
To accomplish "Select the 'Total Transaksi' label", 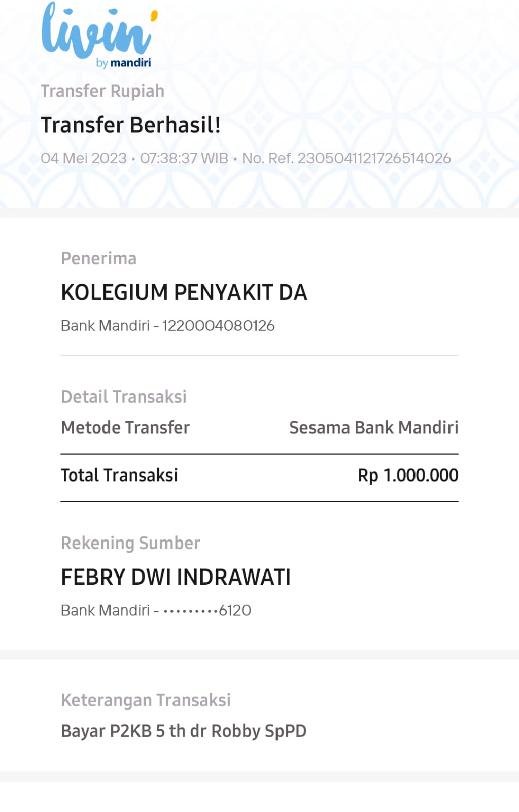I will click(x=119, y=476).
